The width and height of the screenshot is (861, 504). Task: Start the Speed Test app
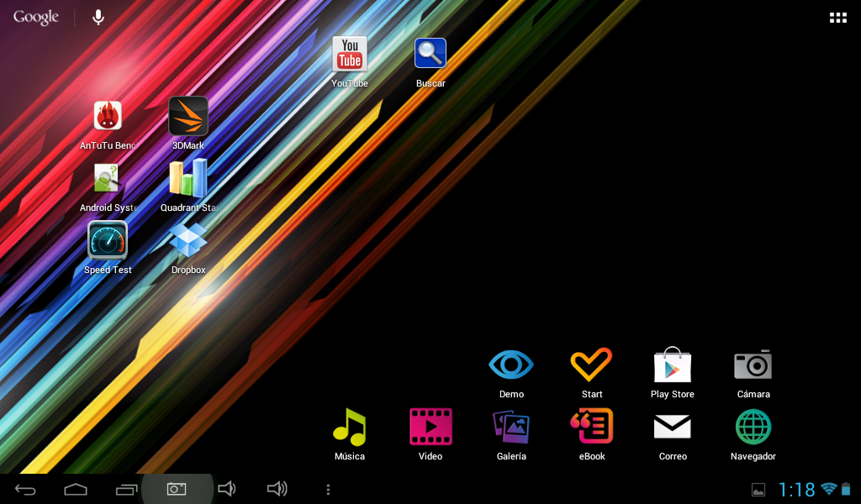coord(108,242)
